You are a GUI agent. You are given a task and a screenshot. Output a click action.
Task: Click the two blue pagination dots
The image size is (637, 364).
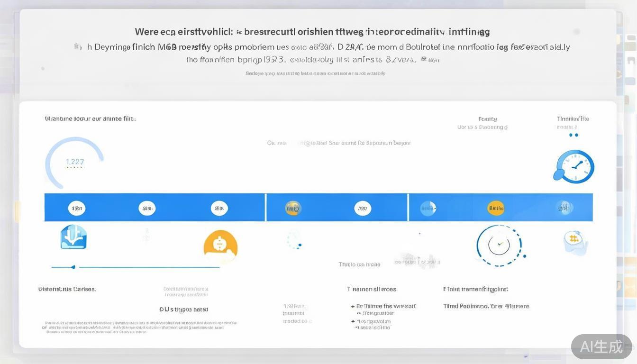point(573,135)
